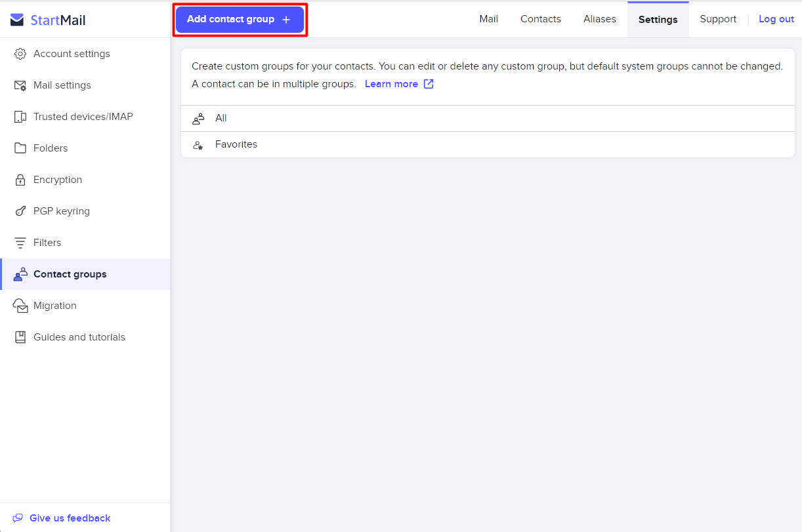Open the Learn more link

(391, 84)
